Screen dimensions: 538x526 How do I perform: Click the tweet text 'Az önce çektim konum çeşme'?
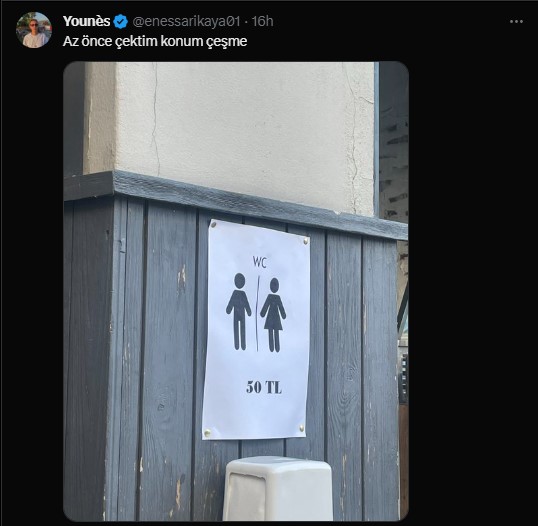(155, 41)
